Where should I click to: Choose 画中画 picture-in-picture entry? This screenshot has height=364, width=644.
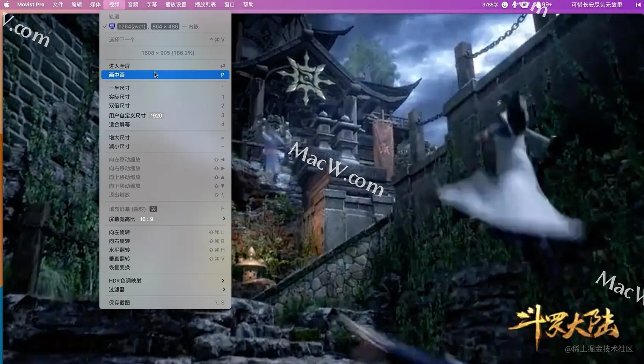pyautogui.click(x=165, y=75)
